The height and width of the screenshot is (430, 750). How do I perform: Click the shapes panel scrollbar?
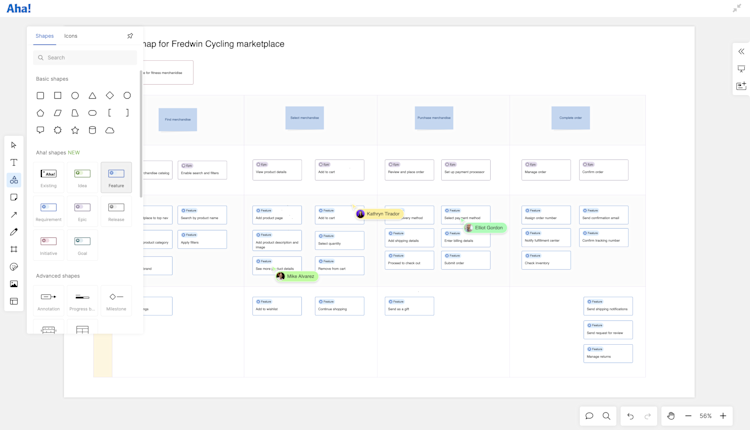[141, 134]
